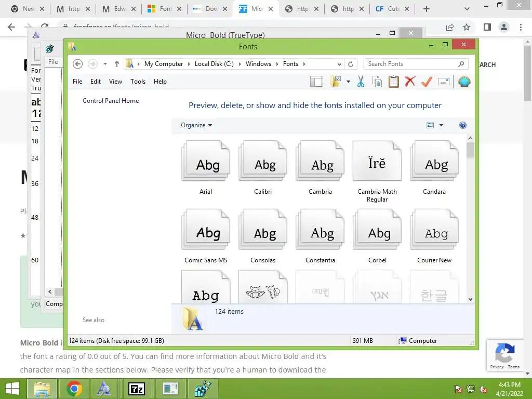
Task: Open the recent locations dropdown
Action: point(105,64)
